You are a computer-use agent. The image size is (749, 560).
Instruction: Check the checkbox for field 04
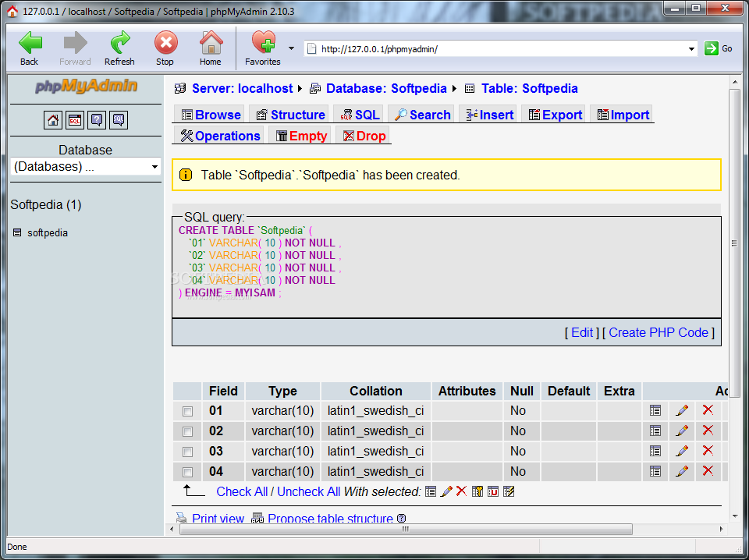tap(188, 472)
